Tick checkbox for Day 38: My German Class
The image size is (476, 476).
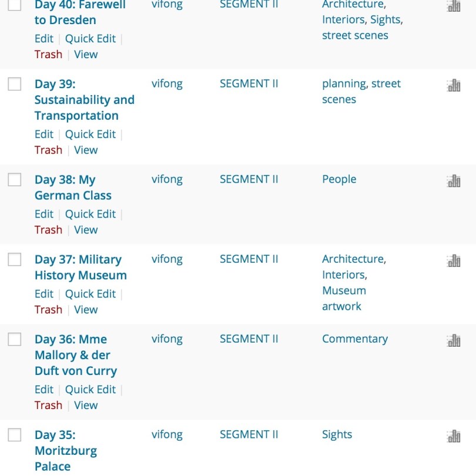click(x=15, y=180)
